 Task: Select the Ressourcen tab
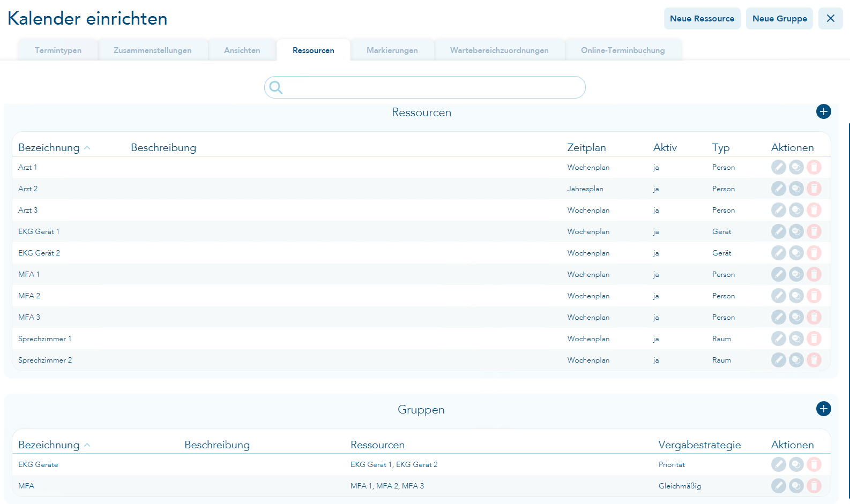(314, 50)
